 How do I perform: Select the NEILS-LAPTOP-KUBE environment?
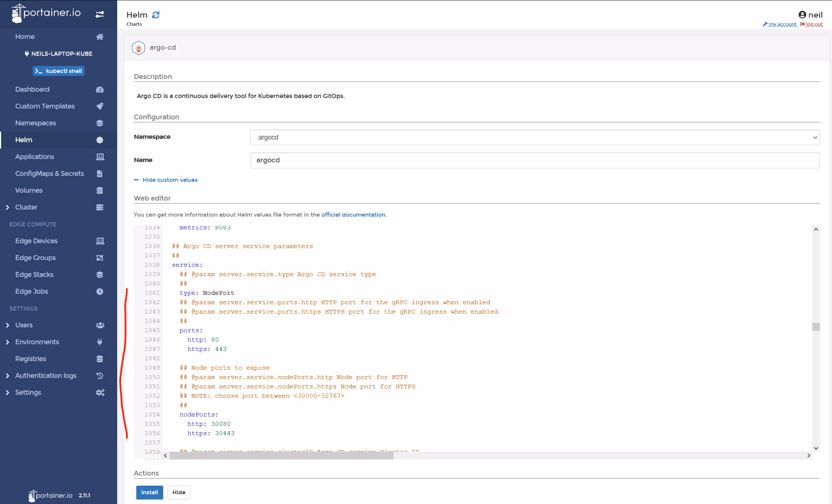tap(58, 54)
